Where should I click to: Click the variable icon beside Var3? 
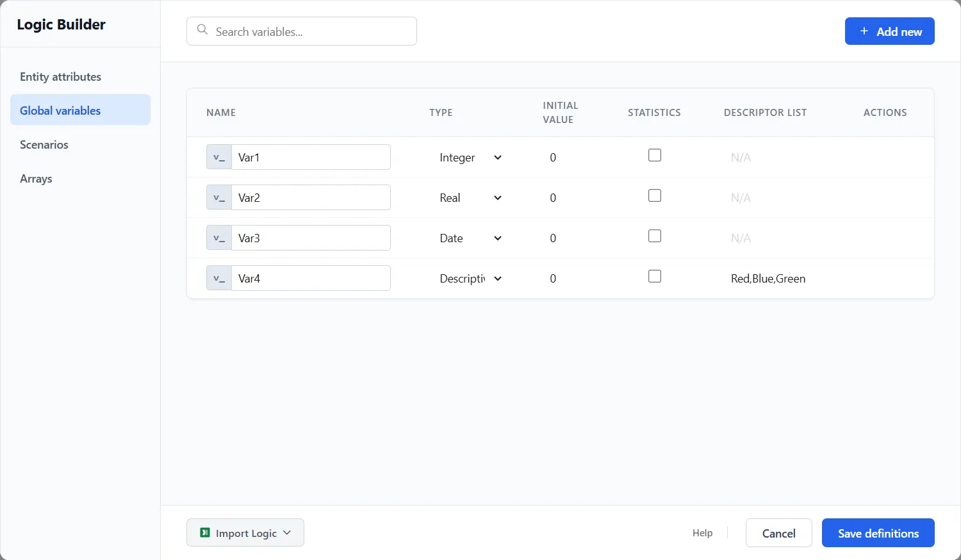[219, 238]
